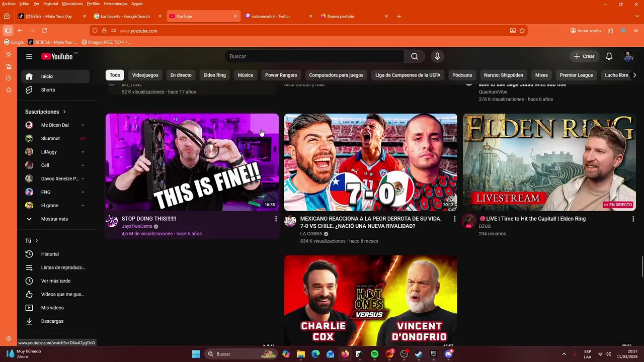The image size is (644, 362).
Task: Open browser sidebar settings gear
Action: tap(9, 339)
